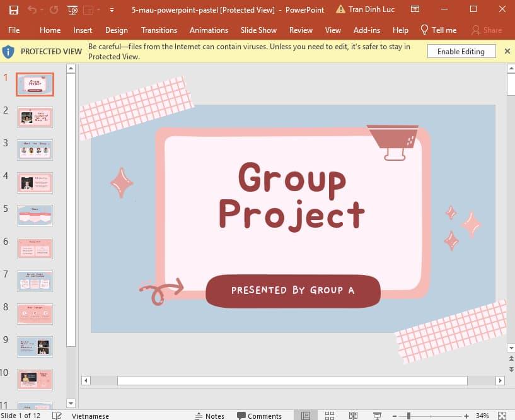Fit slide to current window
This screenshot has height=420, width=515.
tap(503, 416)
